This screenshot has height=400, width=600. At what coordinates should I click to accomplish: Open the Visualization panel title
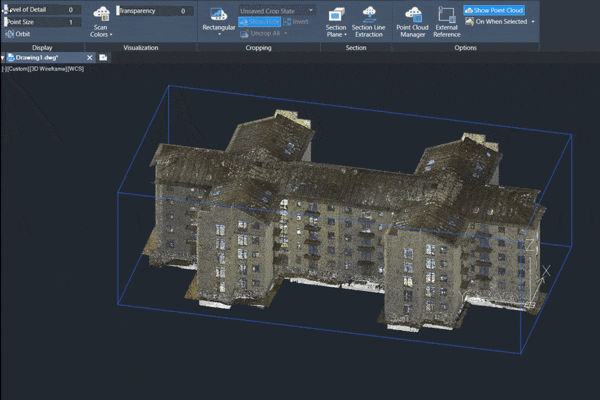point(140,47)
